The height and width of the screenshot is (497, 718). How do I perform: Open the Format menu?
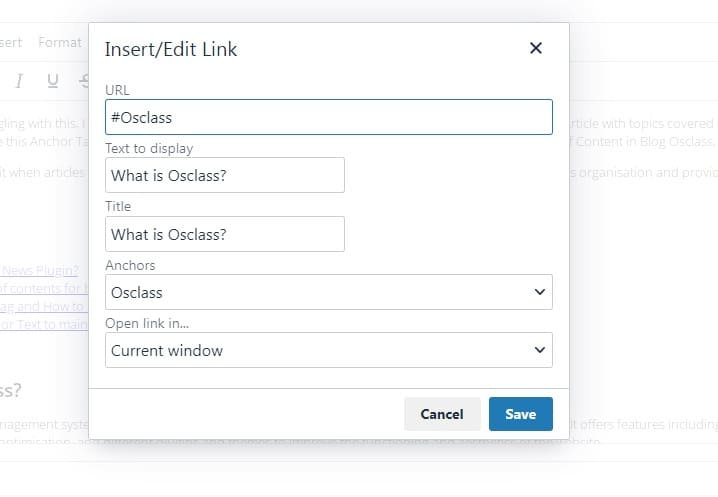click(60, 42)
